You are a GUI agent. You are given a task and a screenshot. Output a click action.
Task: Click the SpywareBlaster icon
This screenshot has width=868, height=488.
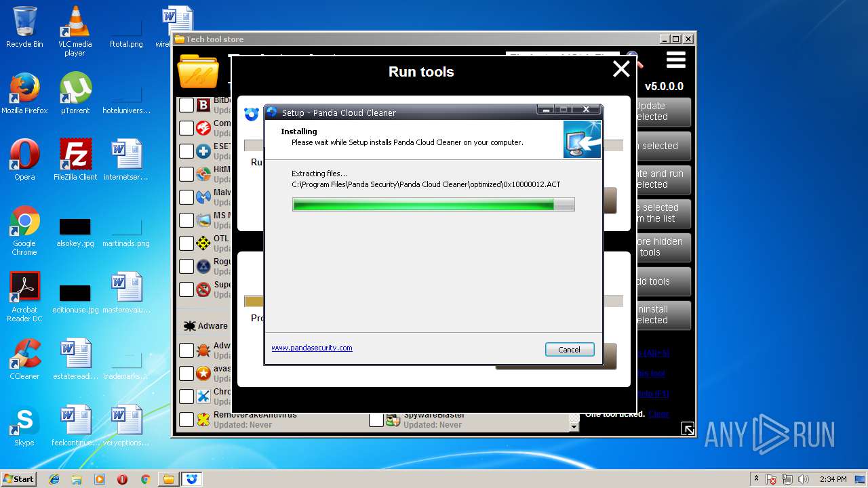(x=393, y=420)
